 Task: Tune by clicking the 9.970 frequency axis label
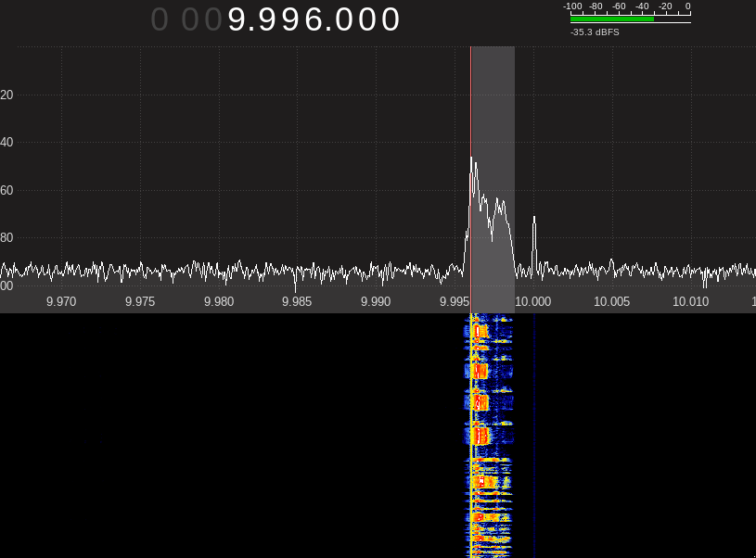click(x=61, y=301)
